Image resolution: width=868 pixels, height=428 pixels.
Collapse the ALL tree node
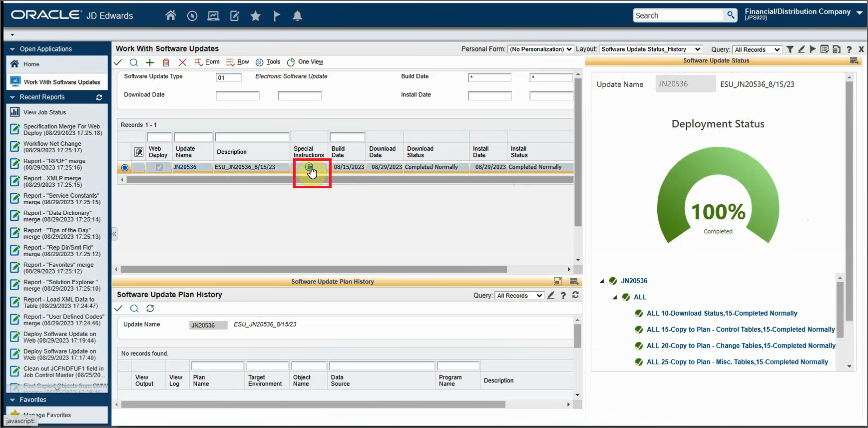(615, 297)
